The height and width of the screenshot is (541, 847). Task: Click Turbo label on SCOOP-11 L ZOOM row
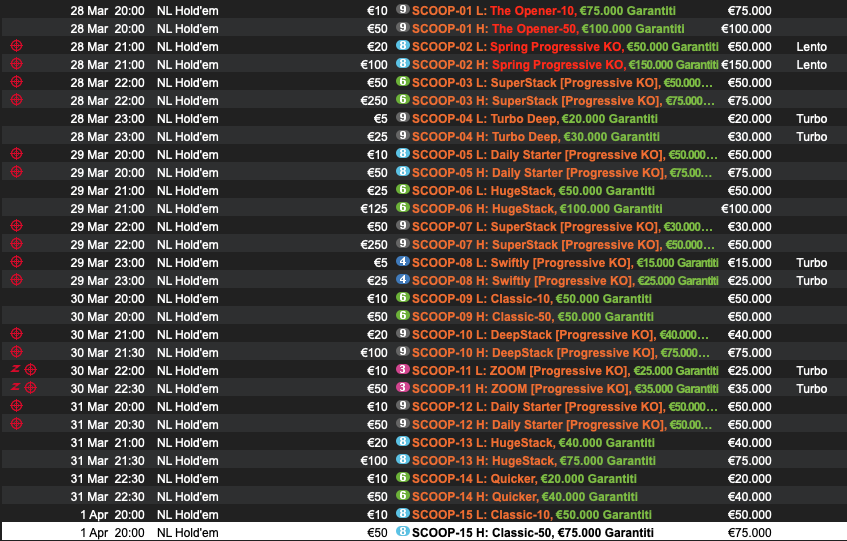811,371
